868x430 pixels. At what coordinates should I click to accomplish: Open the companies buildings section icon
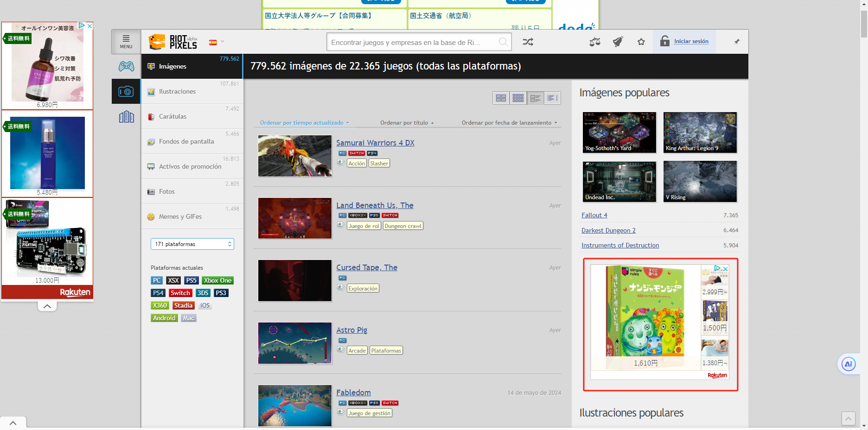[x=126, y=117]
